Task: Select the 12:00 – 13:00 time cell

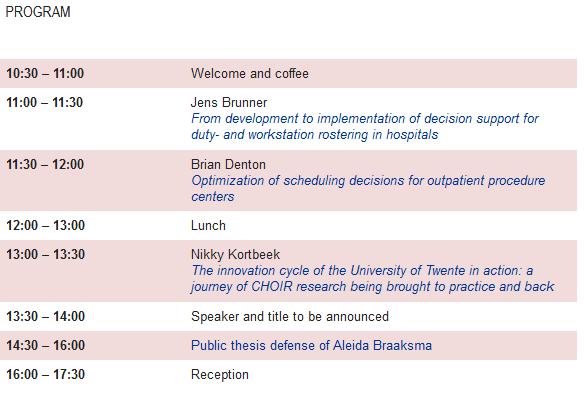Action: [45, 225]
